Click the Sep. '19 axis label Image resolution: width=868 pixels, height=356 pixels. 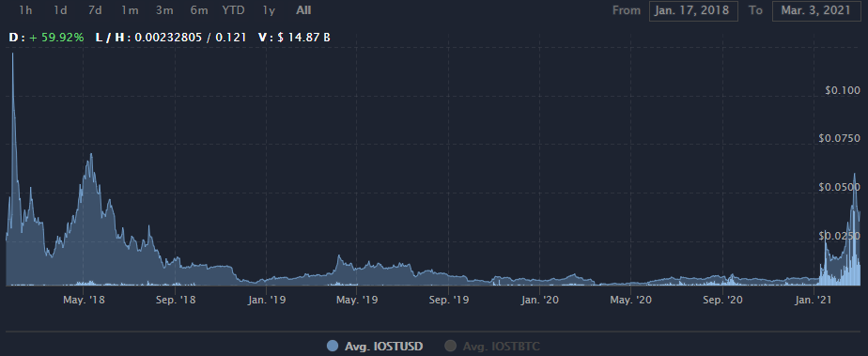click(x=448, y=300)
